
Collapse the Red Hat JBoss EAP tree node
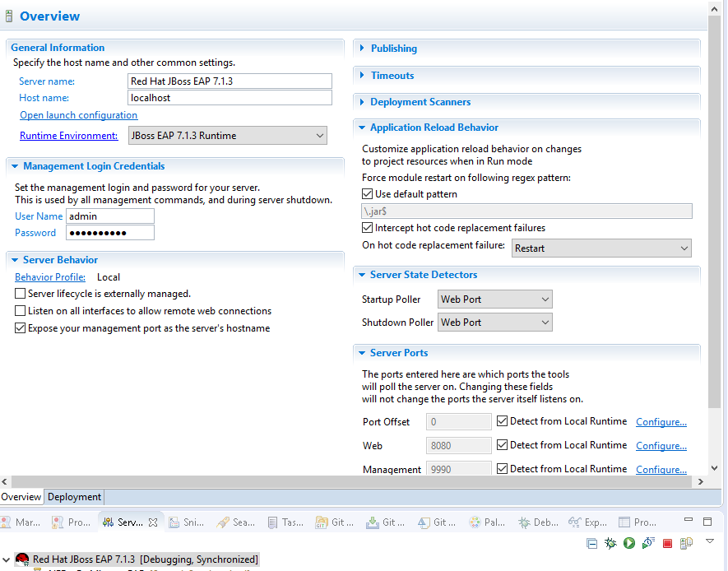click(x=6, y=559)
